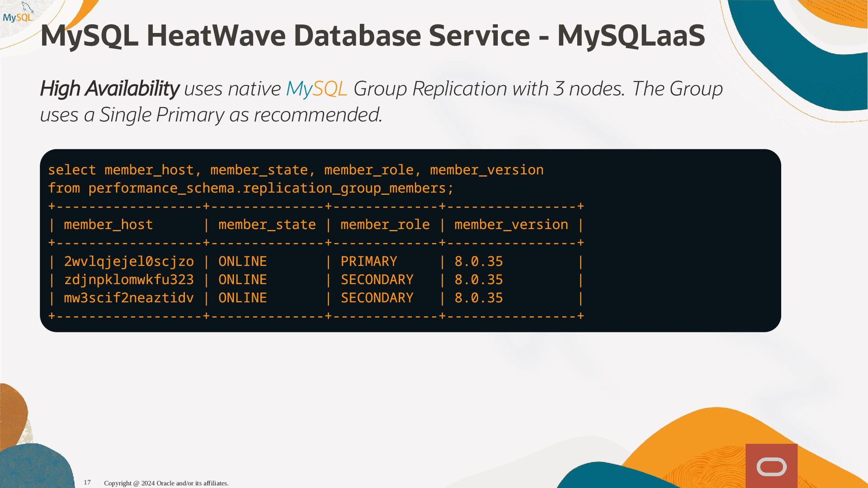This screenshot has width=868, height=488.
Task: Click the colored 'MySQL' word in subtitle
Action: (316, 89)
